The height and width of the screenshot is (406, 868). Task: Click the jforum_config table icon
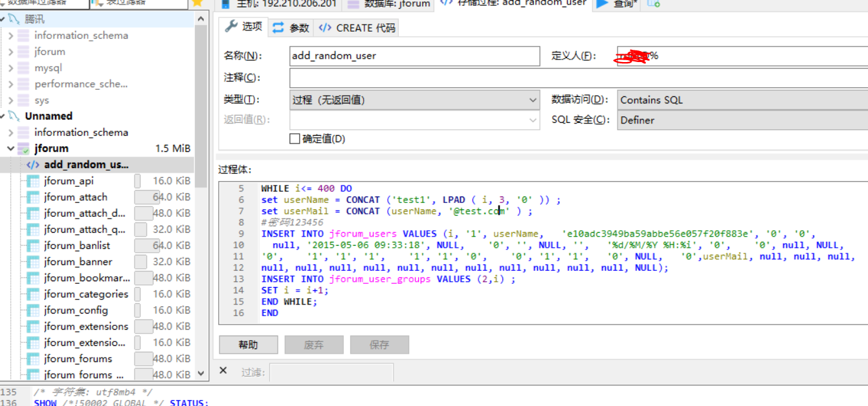tap(33, 310)
